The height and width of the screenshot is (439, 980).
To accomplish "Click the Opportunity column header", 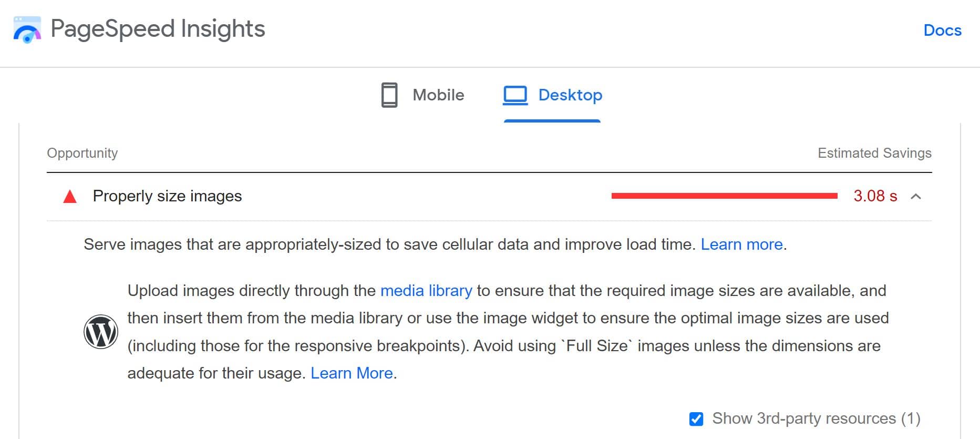I will (82, 153).
